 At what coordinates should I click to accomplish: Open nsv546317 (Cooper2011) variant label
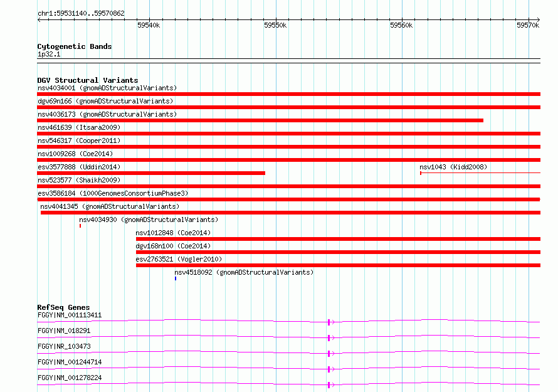pyautogui.click(x=79, y=140)
